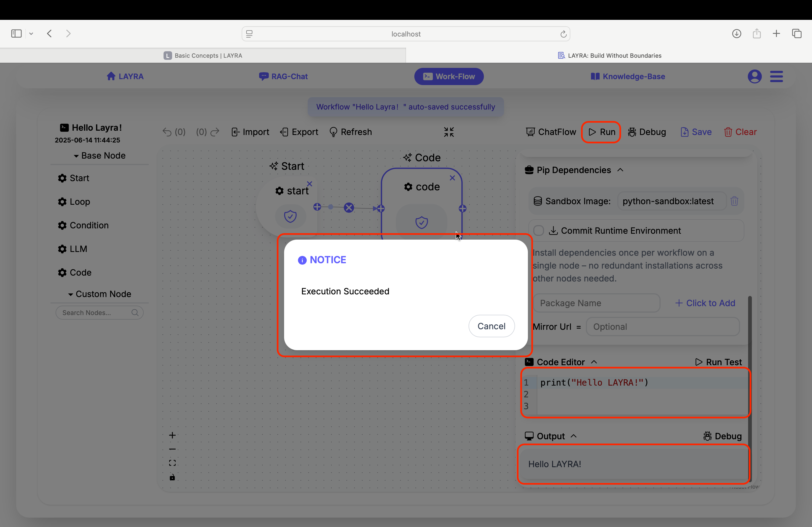812x527 pixels.
Task: Toggle Commit Runtime Environment radio button
Action: [538, 231]
